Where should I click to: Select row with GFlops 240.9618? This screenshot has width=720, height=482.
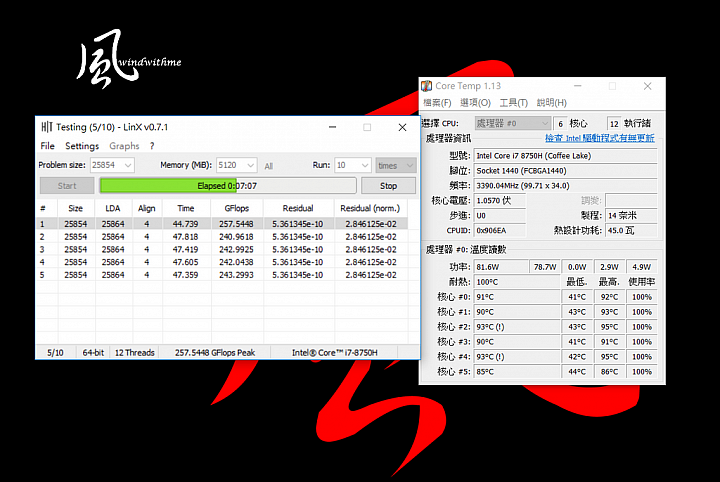pyautogui.click(x=222, y=237)
